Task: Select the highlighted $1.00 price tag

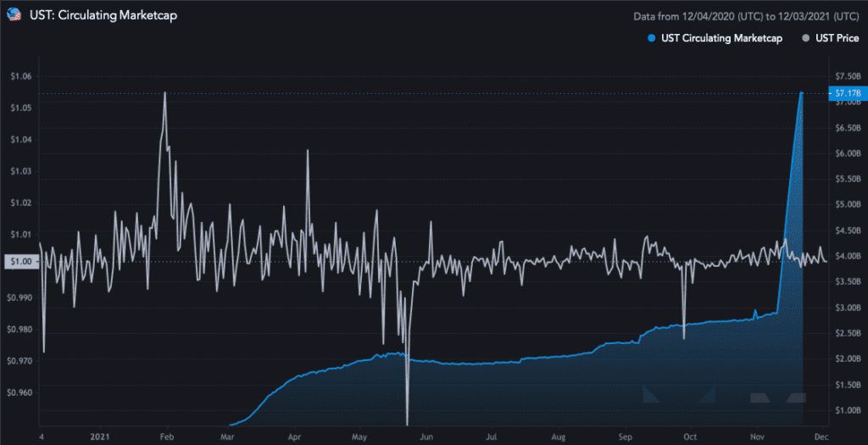Action: [19, 262]
